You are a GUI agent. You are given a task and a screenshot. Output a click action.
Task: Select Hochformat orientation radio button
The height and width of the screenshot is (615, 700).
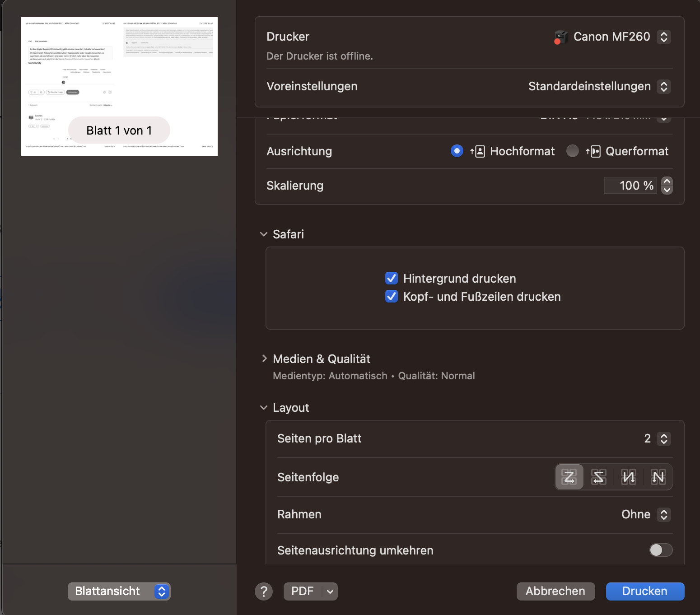[457, 151]
